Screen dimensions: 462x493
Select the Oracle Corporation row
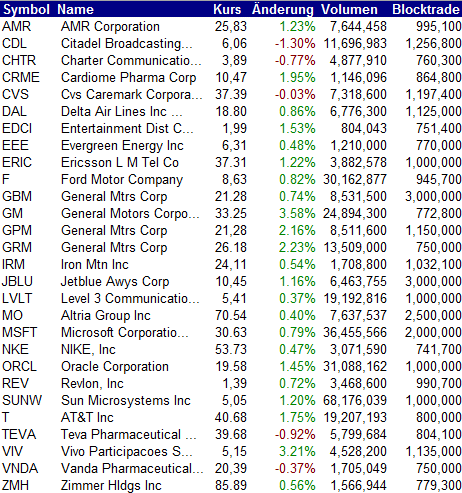point(231,366)
